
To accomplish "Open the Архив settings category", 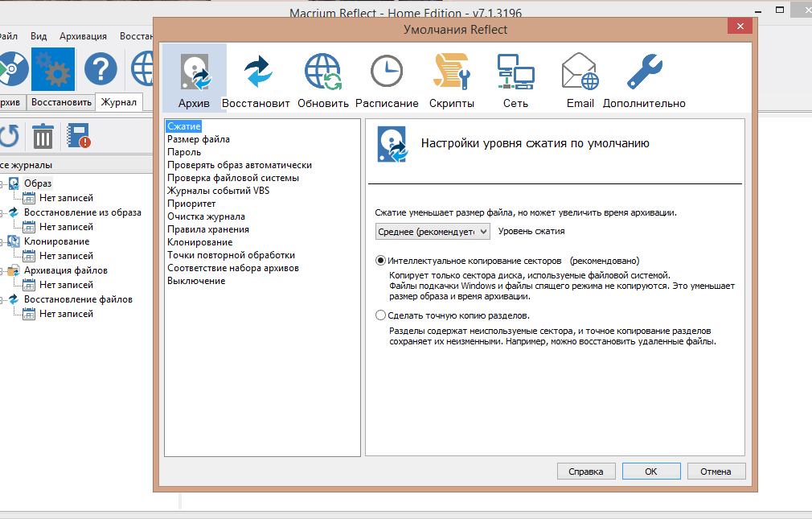I will tap(195, 78).
